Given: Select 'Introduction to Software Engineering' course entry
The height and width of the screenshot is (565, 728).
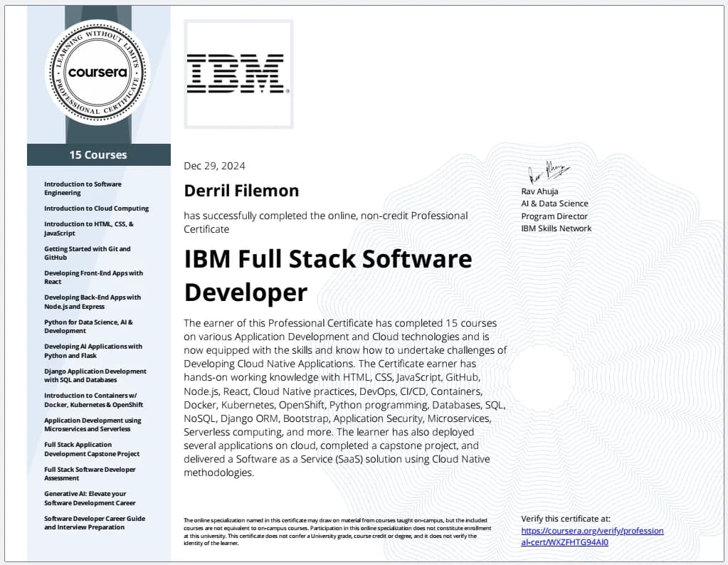Looking at the screenshot, I should (x=83, y=188).
